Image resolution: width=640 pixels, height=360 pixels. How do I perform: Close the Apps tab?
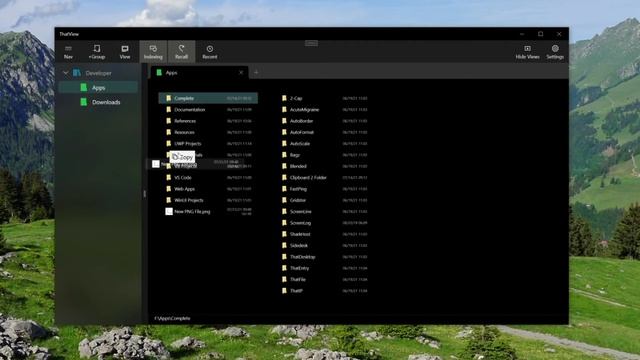241,73
